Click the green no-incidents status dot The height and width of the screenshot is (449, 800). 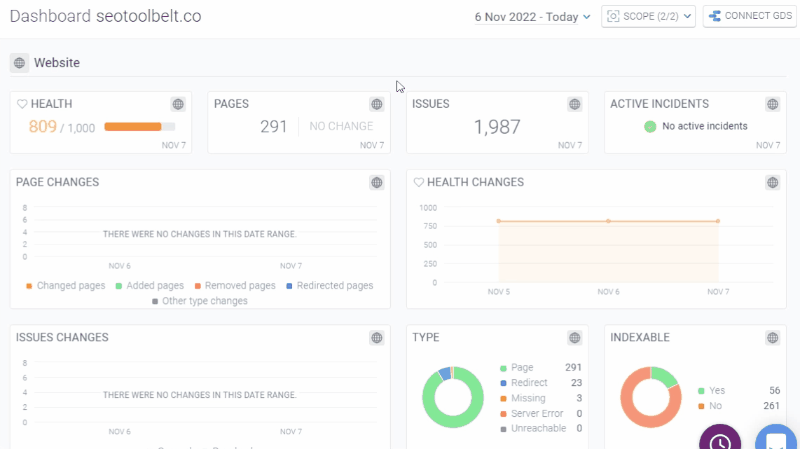click(650, 127)
